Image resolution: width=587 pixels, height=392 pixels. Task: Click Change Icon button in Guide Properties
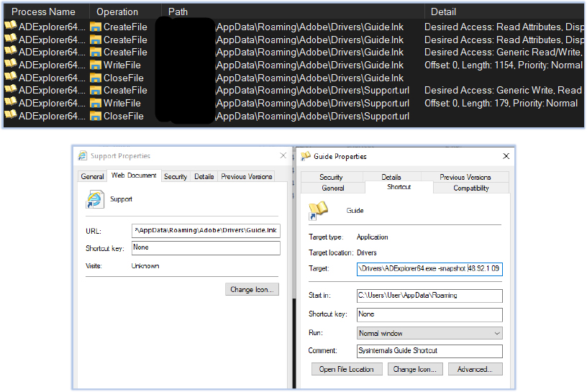[415, 369]
